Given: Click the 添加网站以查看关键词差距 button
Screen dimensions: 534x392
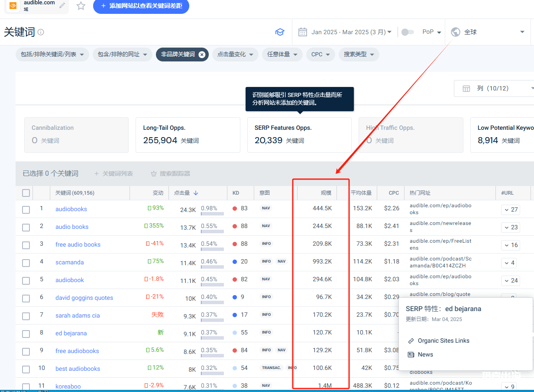Looking at the screenshot, I should pyautogui.click(x=141, y=6).
